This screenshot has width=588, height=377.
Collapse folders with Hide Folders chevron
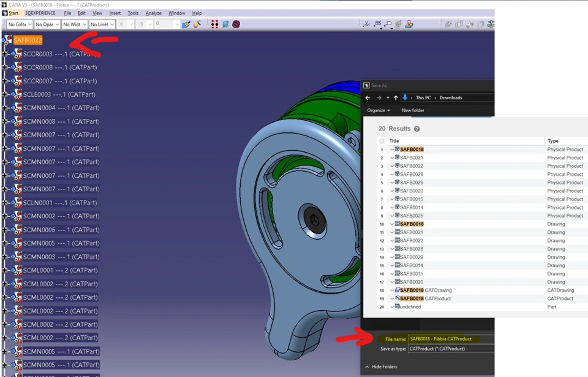(367, 367)
